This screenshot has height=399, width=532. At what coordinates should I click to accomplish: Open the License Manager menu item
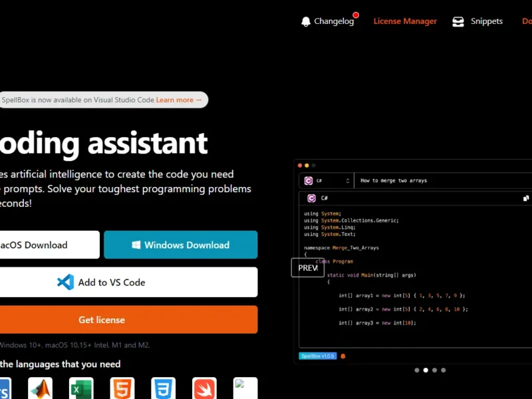pyautogui.click(x=405, y=21)
